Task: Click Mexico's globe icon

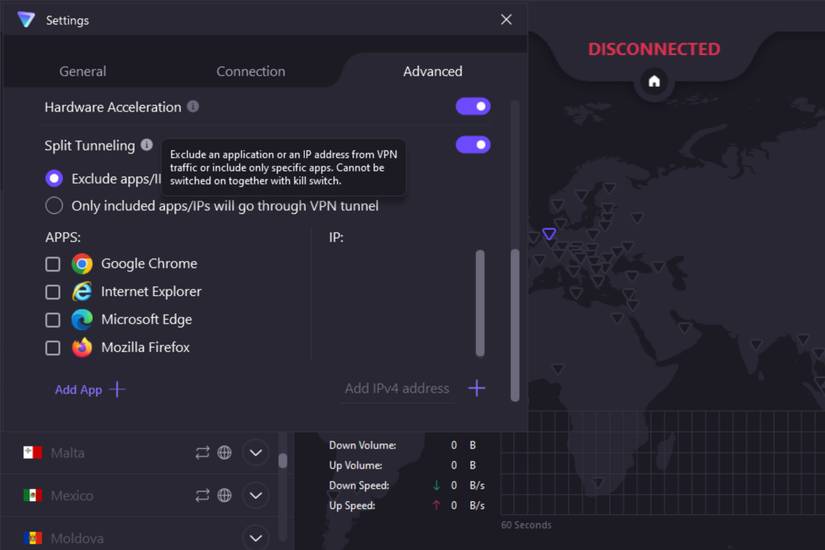Action: [225, 495]
